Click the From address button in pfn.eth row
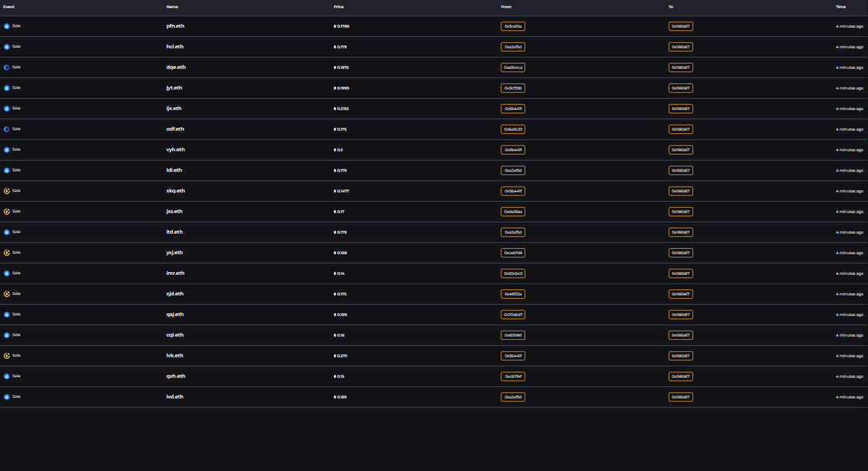This screenshot has width=868, height=471. click(513, 26)
